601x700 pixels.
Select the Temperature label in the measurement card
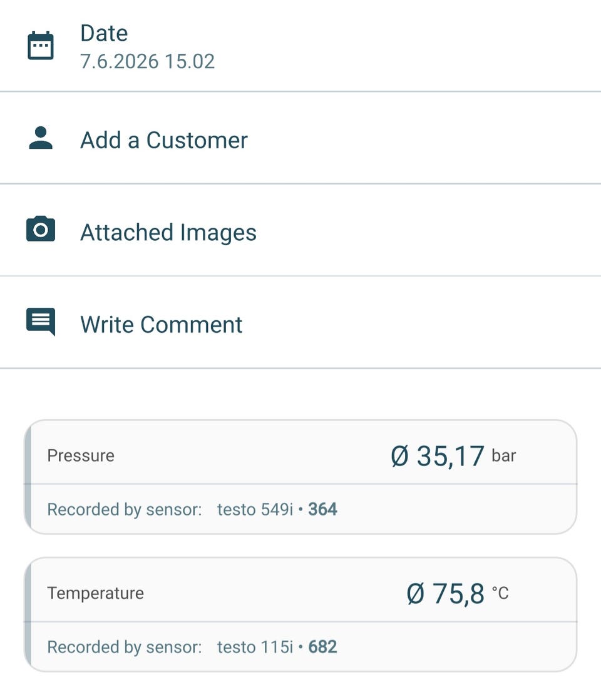pos(96,593)
